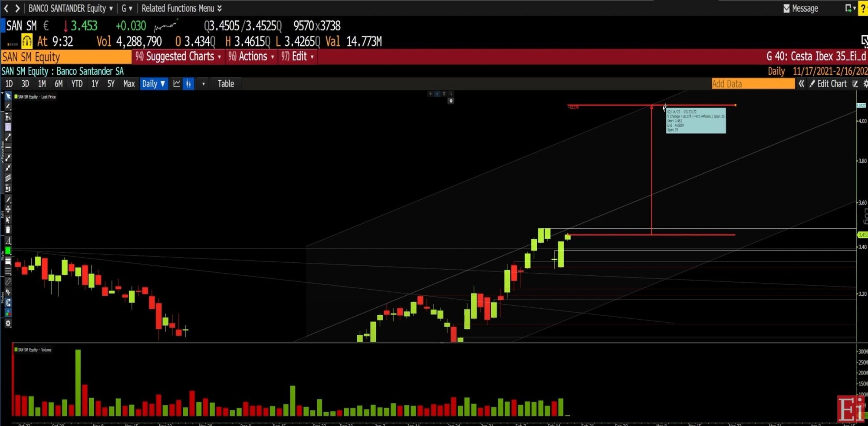Click the chart settings gear beside Edit Chart
The width and height of the screenshot is (868, 426).
point(865,84)
